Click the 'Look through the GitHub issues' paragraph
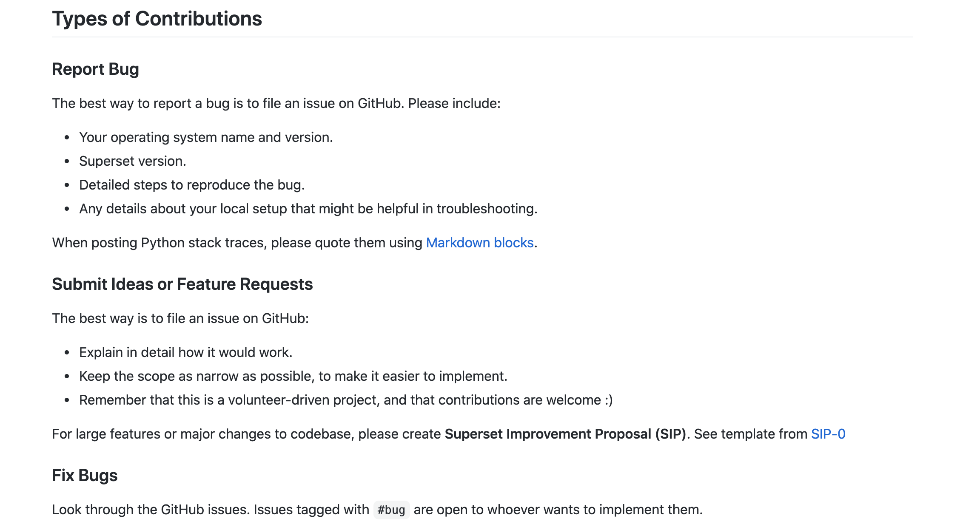 coord(210,510)
